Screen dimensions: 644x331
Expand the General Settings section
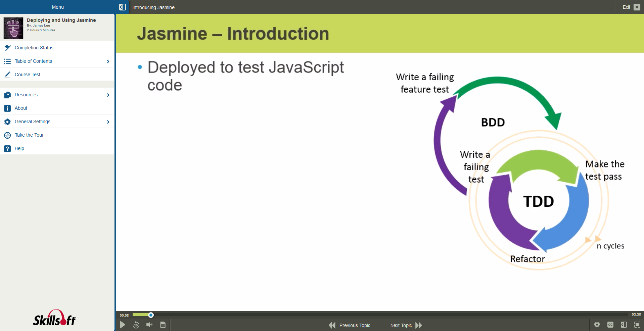tap(108, 122)
